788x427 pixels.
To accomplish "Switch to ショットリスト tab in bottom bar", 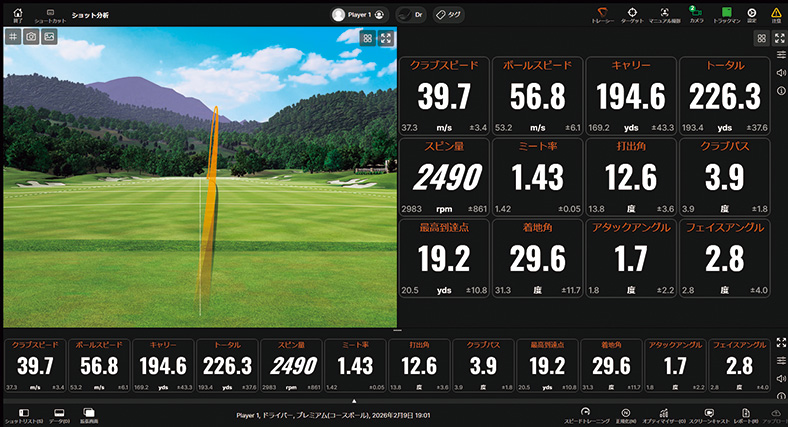I will pos(24,413).
